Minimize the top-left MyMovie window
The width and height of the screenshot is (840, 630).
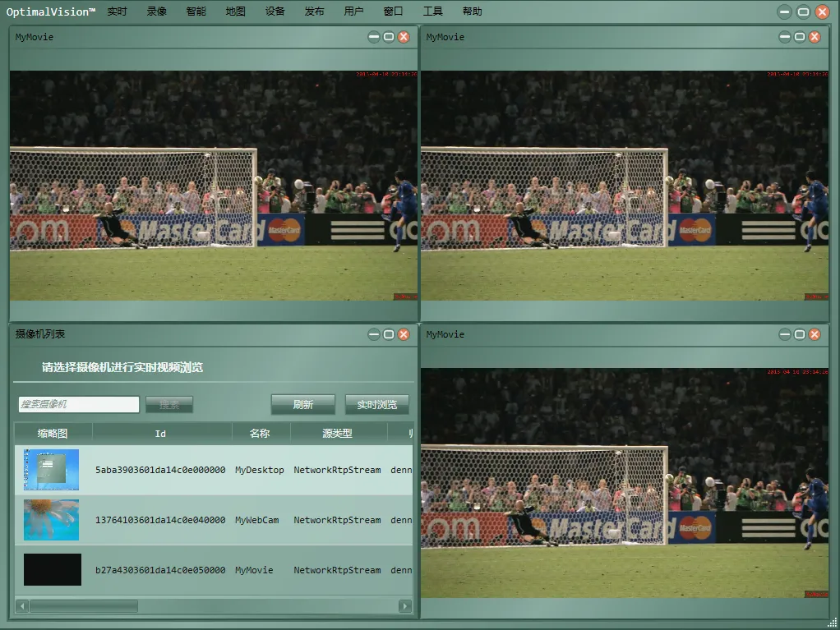tap(374, 37)
